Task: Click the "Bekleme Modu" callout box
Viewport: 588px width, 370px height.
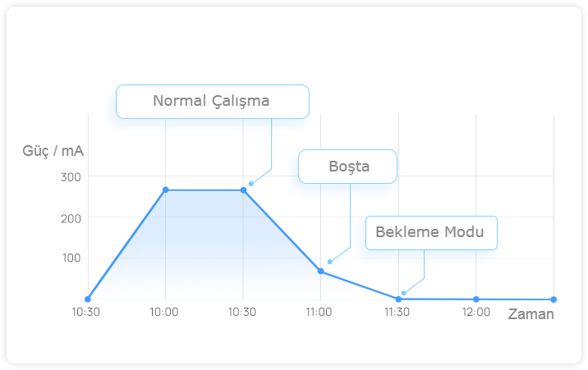Action: [431, 232]
